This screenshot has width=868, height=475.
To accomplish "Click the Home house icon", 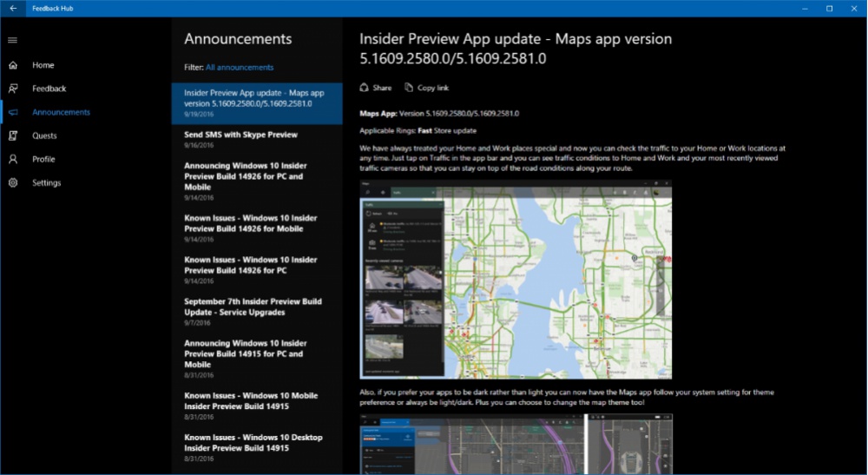I will 13,65.
